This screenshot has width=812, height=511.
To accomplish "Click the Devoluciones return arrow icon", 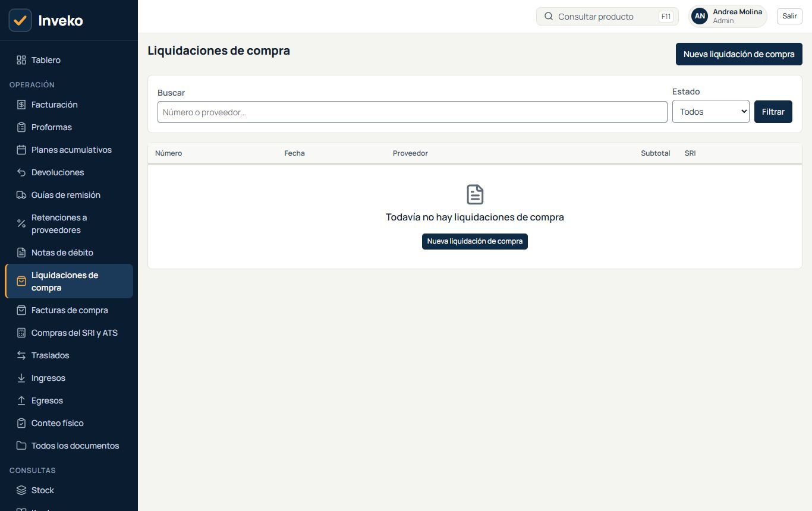I will 21,172.
